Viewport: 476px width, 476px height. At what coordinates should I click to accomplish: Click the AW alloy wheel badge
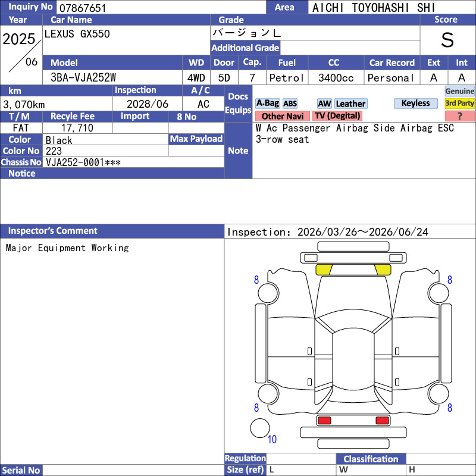[x=324, y=104]
